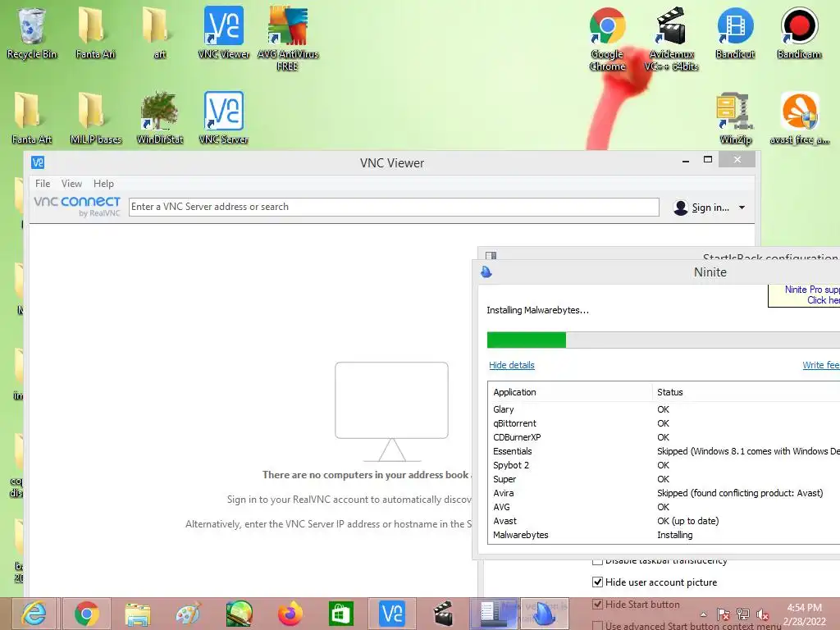Select the Glary row in Ninite

pyautogui.click(x=664, y=409)
